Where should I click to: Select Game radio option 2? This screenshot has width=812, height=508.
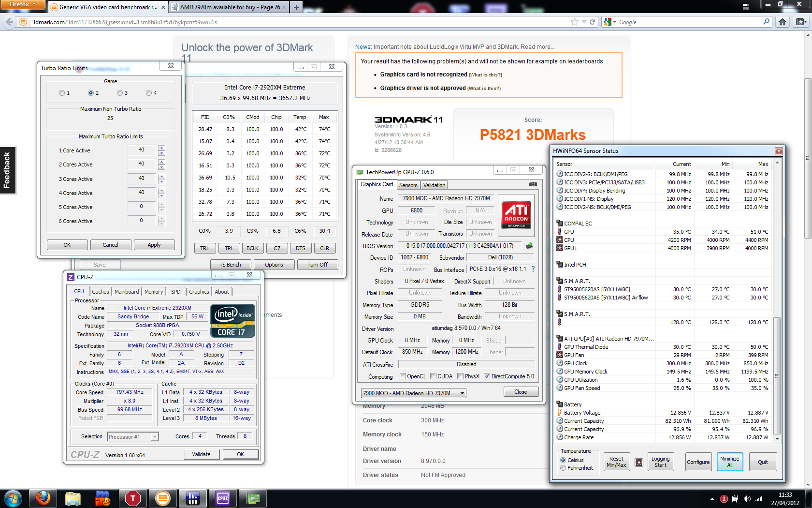(x=90, y=93)
